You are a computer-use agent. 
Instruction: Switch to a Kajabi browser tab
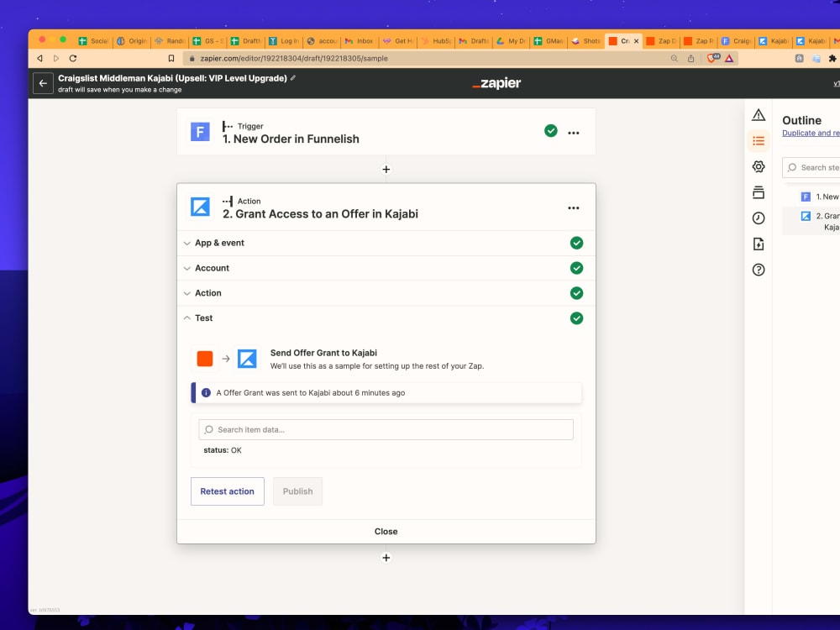[773, 39]
